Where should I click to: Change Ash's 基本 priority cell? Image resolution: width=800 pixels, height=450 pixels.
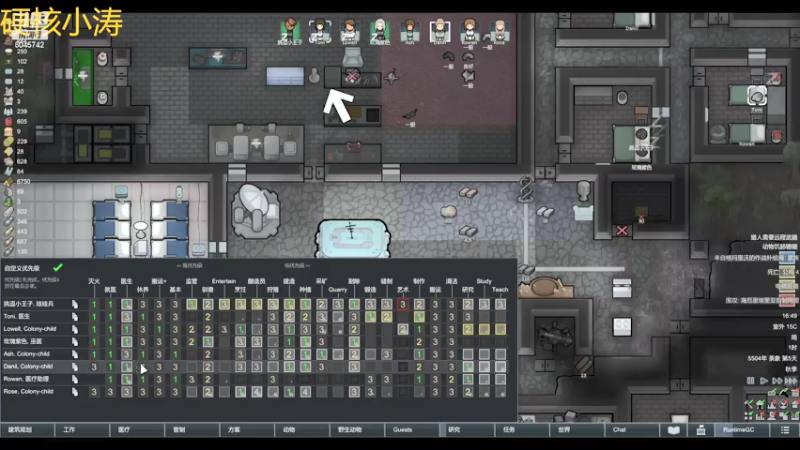(175, 354)
